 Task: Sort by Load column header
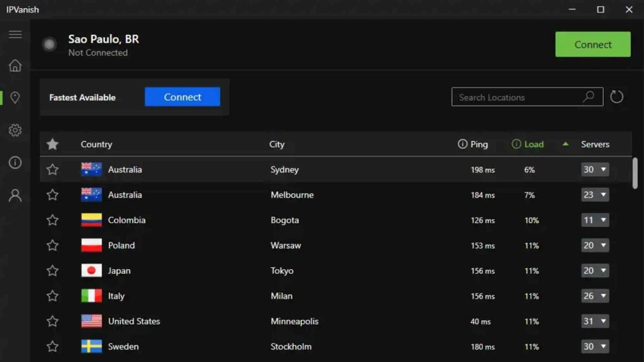(534, 144)
